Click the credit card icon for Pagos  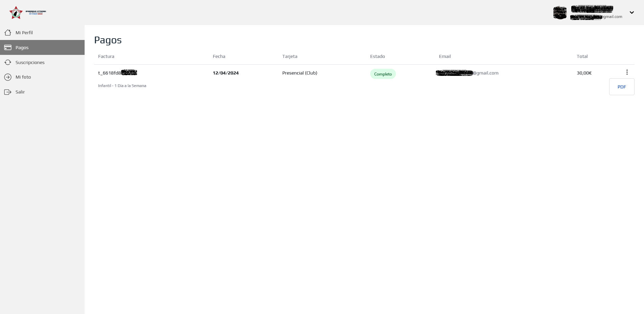point(8,47)
